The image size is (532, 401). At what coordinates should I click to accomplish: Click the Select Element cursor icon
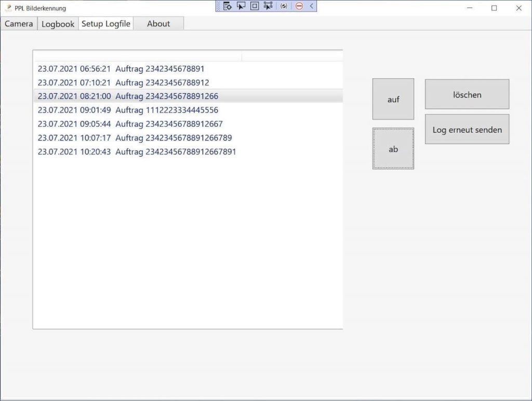[241, 6]
